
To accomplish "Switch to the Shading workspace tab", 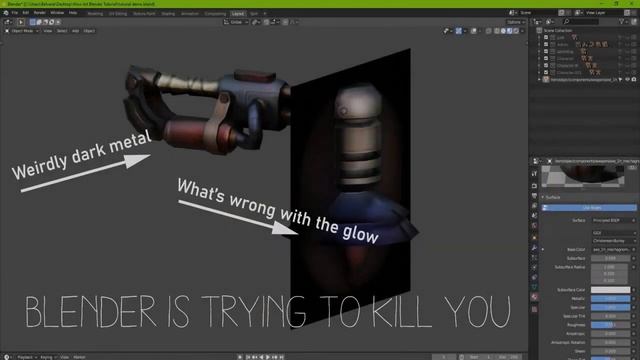I will click(x=168, y=13).
